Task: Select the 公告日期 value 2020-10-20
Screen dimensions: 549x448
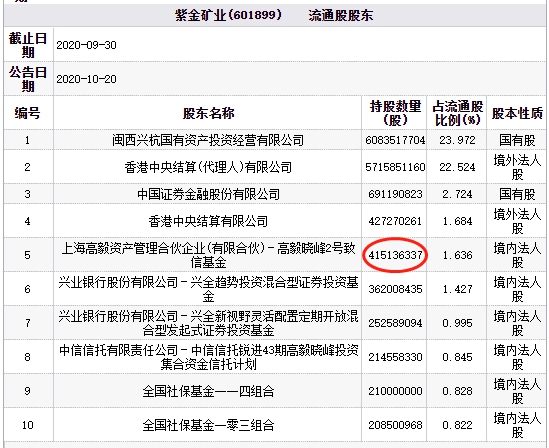Action: pos(86,79)
